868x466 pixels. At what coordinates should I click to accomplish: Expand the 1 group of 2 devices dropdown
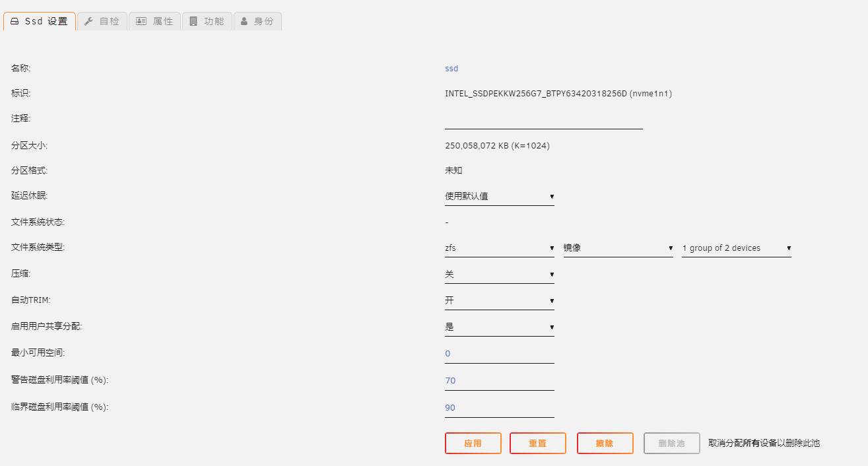736,248
